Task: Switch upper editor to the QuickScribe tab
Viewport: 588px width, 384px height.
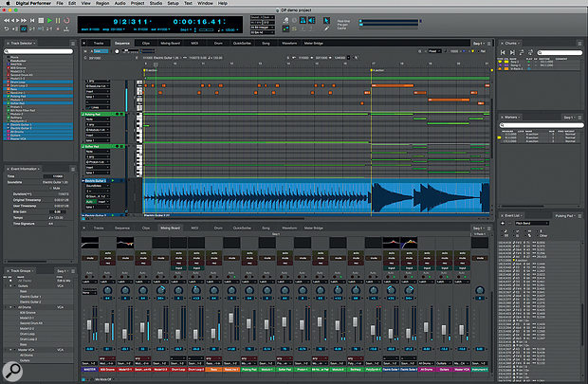Action: (x=242, y=43)
